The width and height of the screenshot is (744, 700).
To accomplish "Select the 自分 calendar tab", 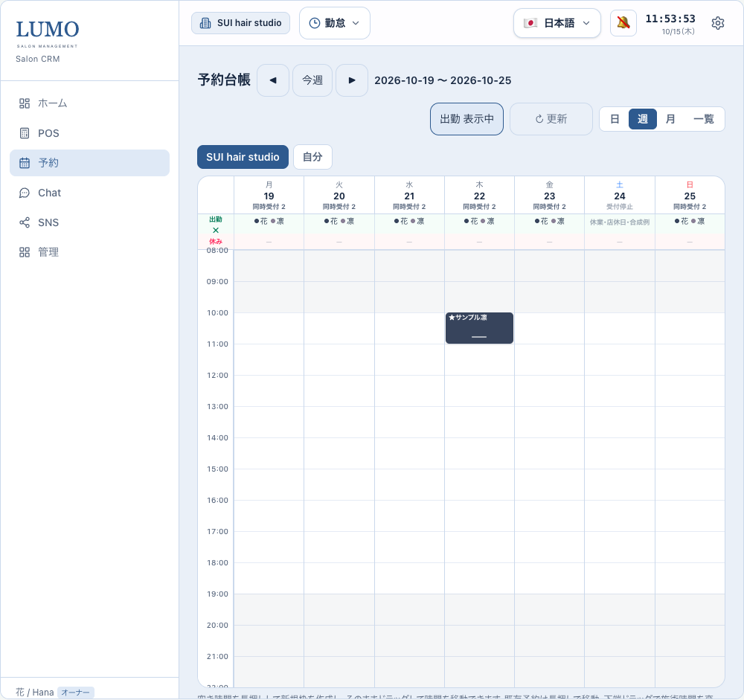I will tap(312, 157).
